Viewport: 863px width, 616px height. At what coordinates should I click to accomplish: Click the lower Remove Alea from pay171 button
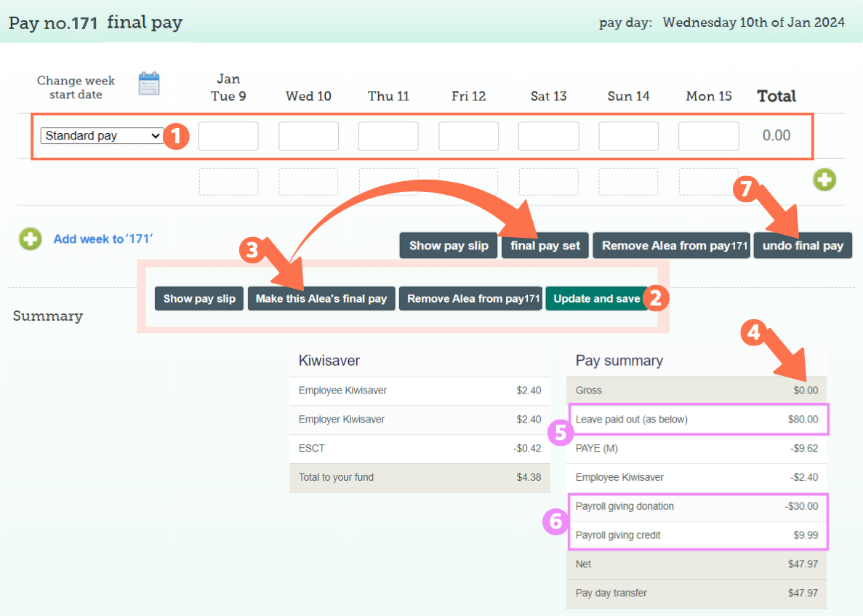click(470, 298)
